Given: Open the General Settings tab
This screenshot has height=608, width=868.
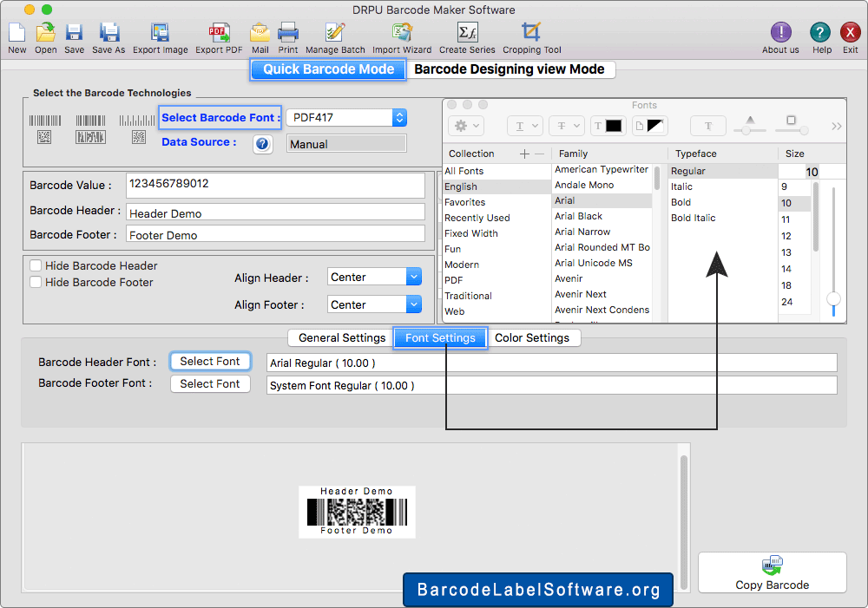Looking at the screenshot, I should (341, 338).
